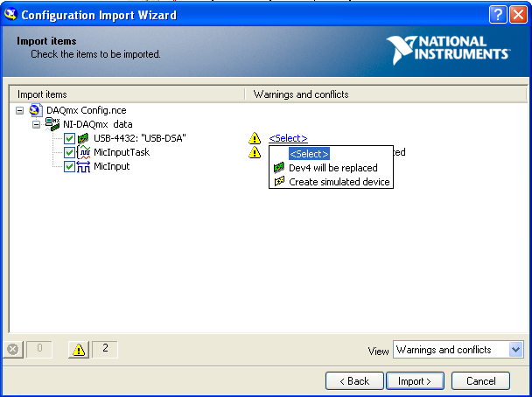Close the Configuration Import Wizard window
Image resolution: width=532 pixels, height=397 pixels.
(x=518, y=15)
